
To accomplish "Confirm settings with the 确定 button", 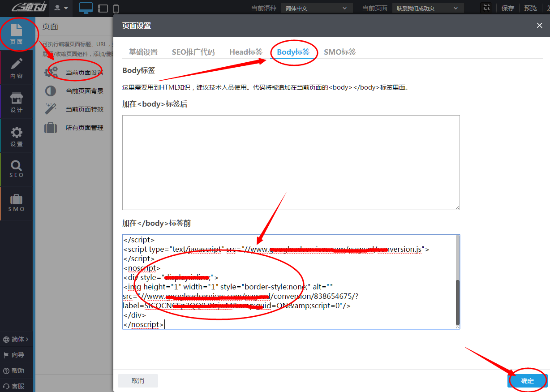I will point(527,380).
